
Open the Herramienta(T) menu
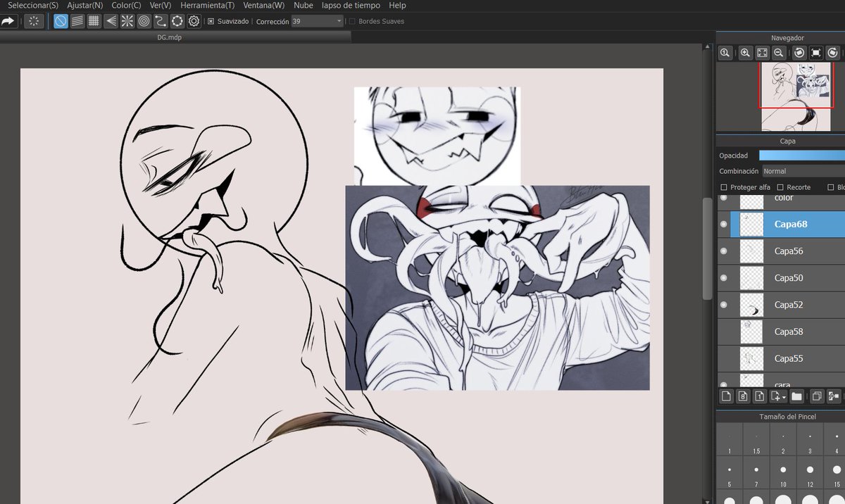coord(208,5)
